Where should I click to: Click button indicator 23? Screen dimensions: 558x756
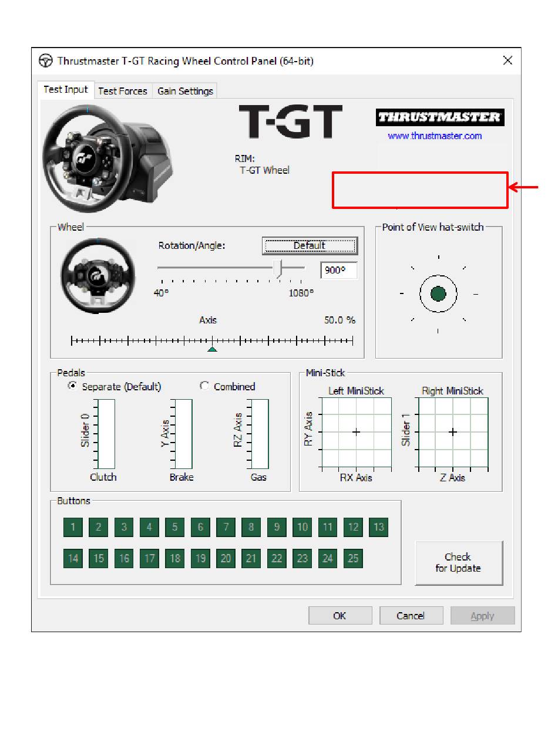click(302, 558)
